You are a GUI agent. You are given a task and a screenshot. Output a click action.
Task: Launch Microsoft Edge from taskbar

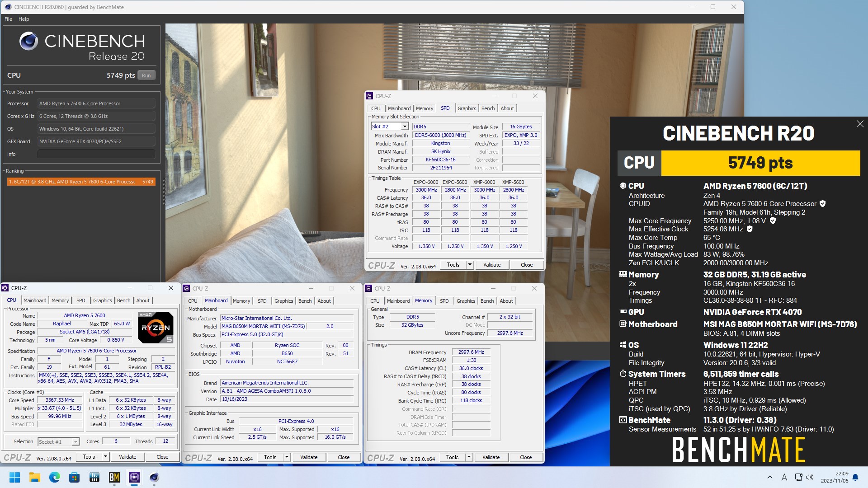[55, 477]
